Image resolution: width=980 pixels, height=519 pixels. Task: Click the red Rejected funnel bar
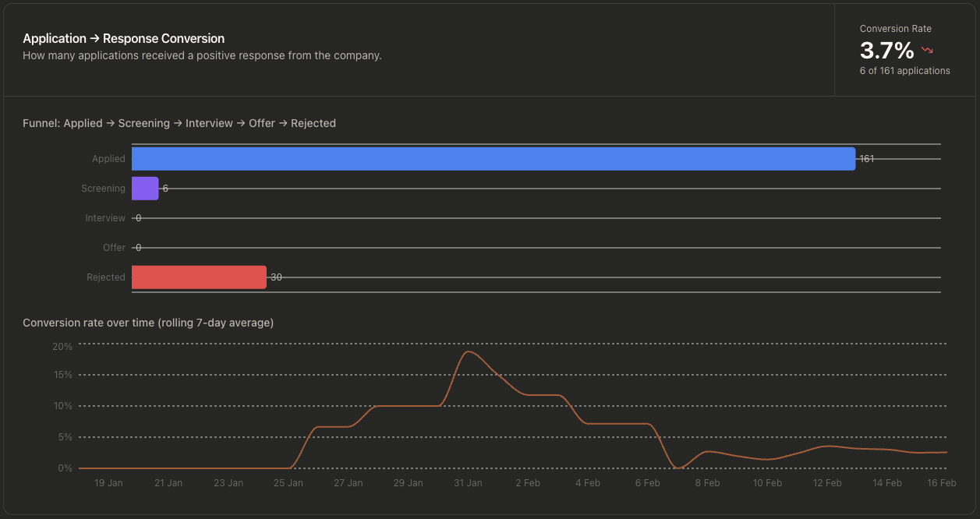click(199, 277)
